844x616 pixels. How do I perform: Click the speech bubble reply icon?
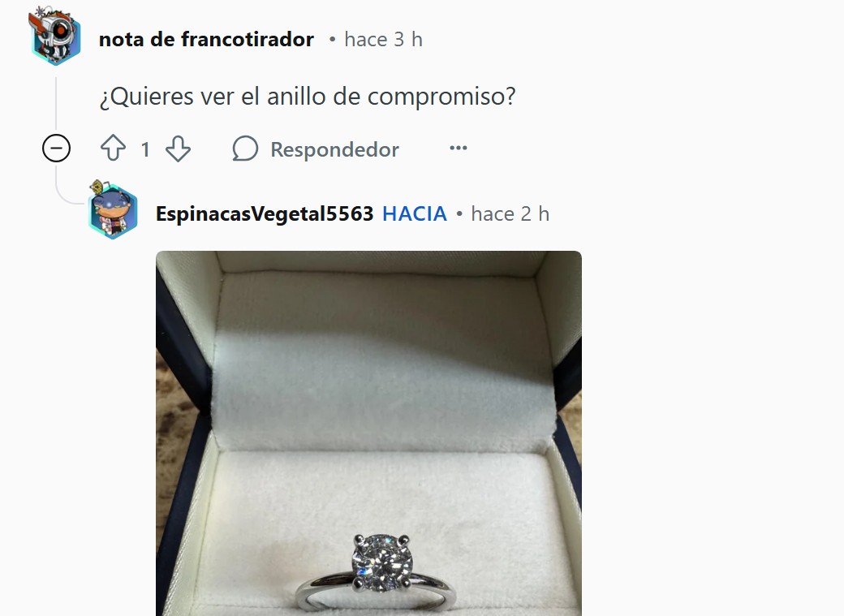245,148
